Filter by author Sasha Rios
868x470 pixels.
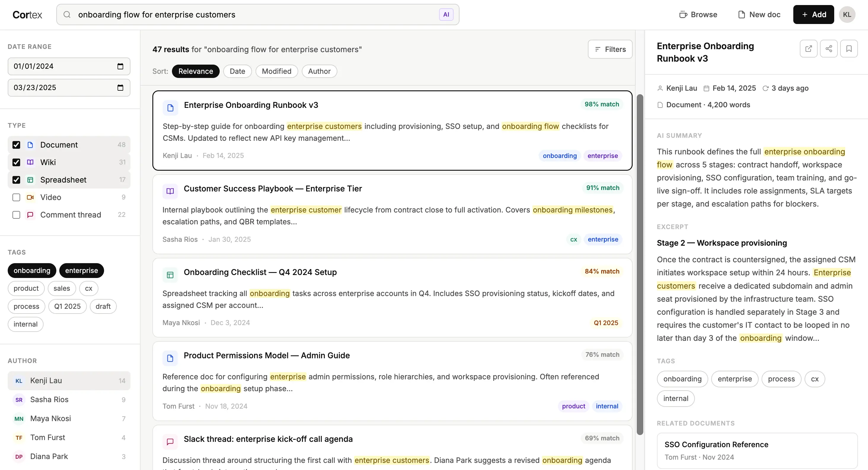click(69, 399)
